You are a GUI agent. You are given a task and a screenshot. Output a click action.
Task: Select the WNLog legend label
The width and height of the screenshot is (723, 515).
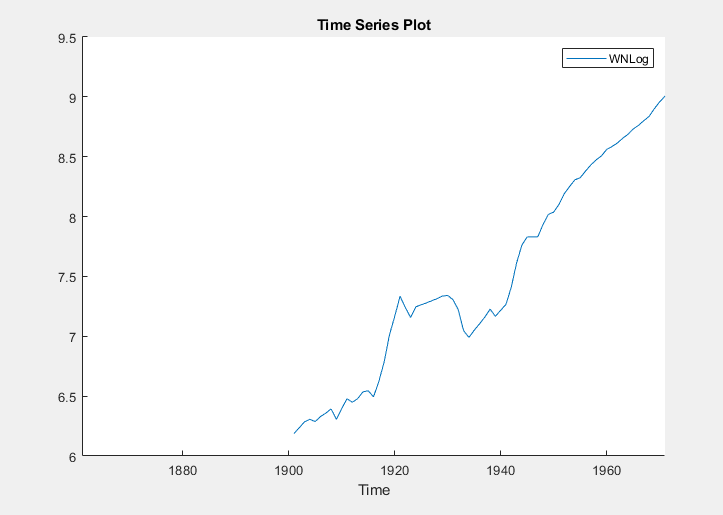coord(630,59)
